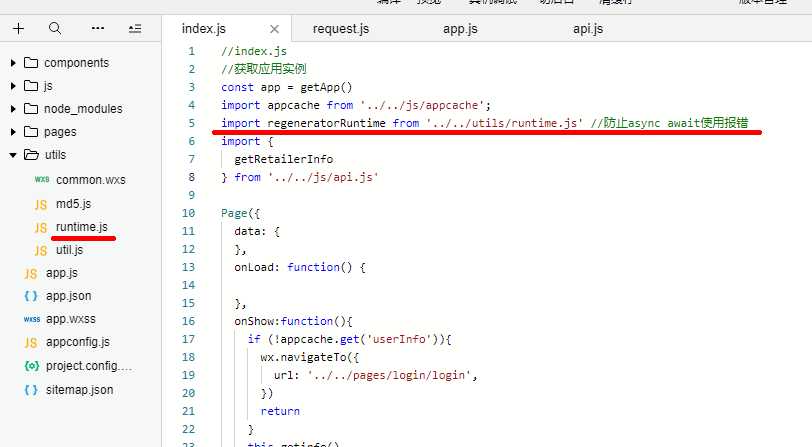
Task: Open appconfig.js in the file tree
Action: (x=78, y=342)
